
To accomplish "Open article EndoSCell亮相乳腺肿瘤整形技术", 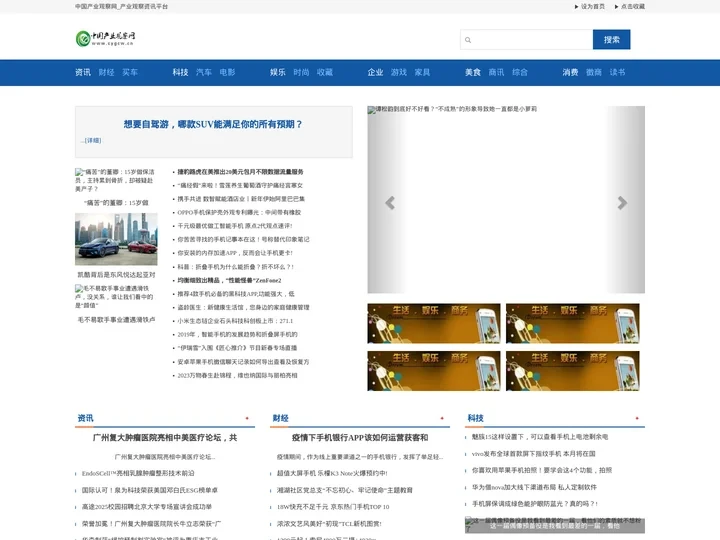I will coord(138,473).
